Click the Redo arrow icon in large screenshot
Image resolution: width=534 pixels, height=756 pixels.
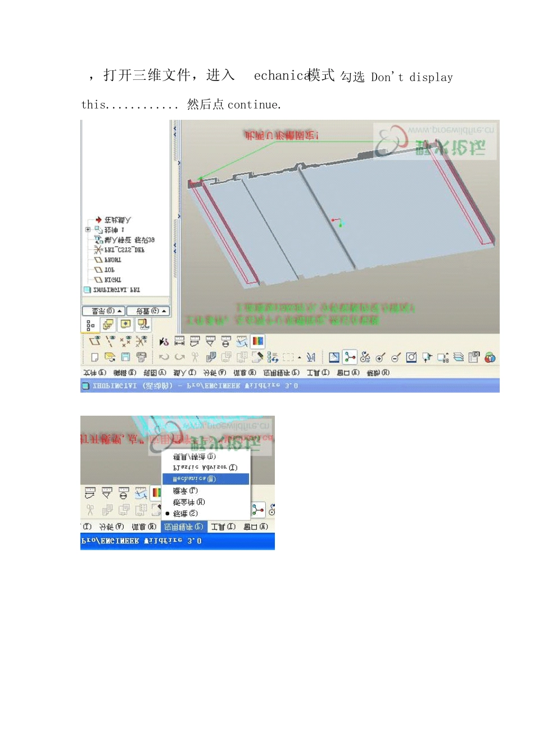(x=180, y=357)
